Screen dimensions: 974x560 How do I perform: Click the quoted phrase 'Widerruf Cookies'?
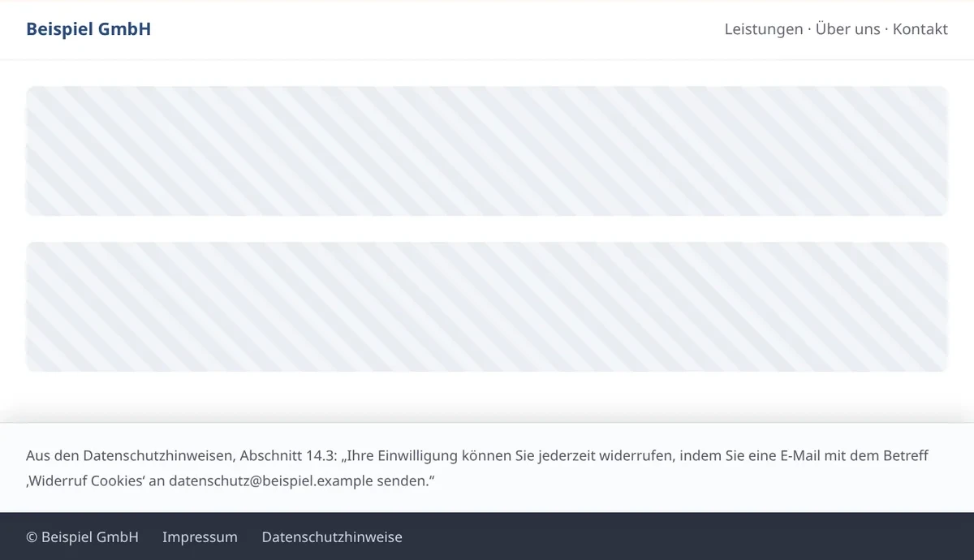pyautogui.click(x=85, y=480)
